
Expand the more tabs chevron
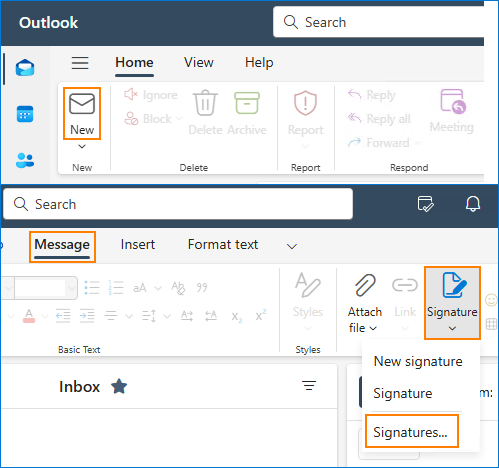292,246
